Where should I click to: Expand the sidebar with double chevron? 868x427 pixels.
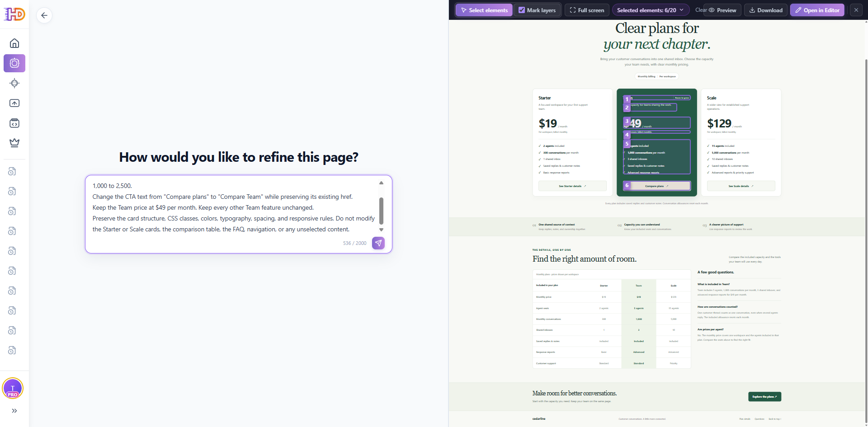[x=14, y=411]
